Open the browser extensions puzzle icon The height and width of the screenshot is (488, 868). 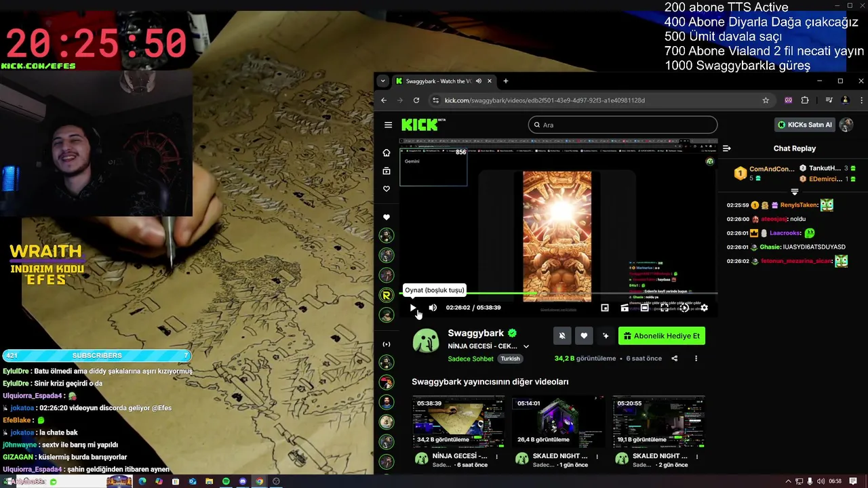point(805,100)
